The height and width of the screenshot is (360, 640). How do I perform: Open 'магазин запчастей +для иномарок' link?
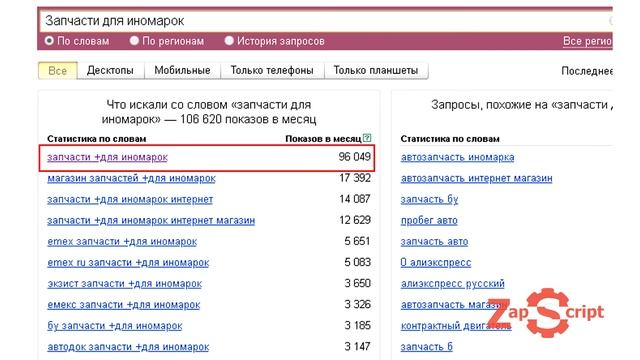pos(131,178)
